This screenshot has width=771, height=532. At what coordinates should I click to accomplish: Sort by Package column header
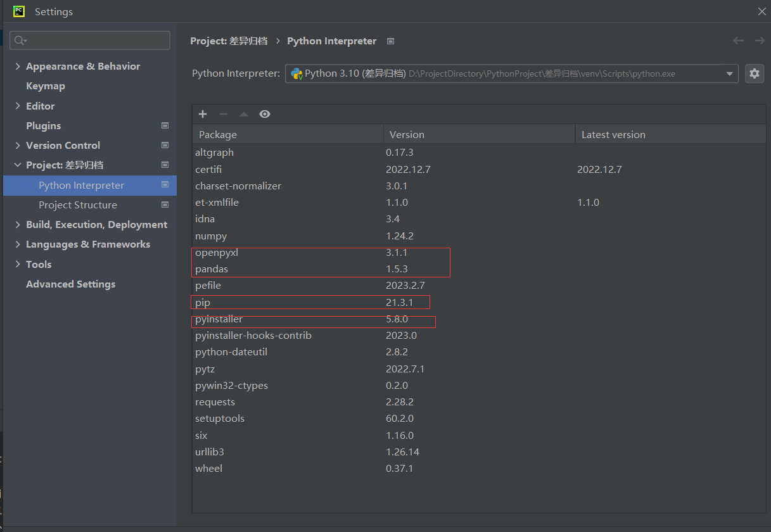coord(288,134)
